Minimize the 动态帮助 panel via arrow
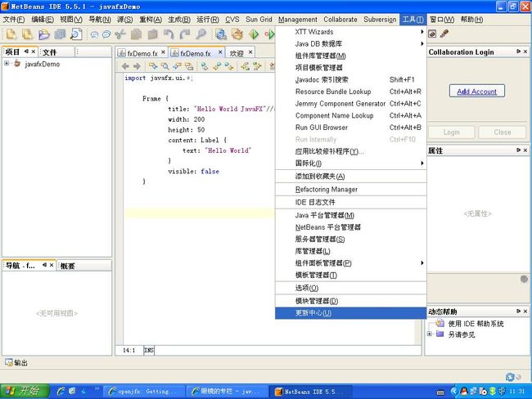 [x=518, y=311]
